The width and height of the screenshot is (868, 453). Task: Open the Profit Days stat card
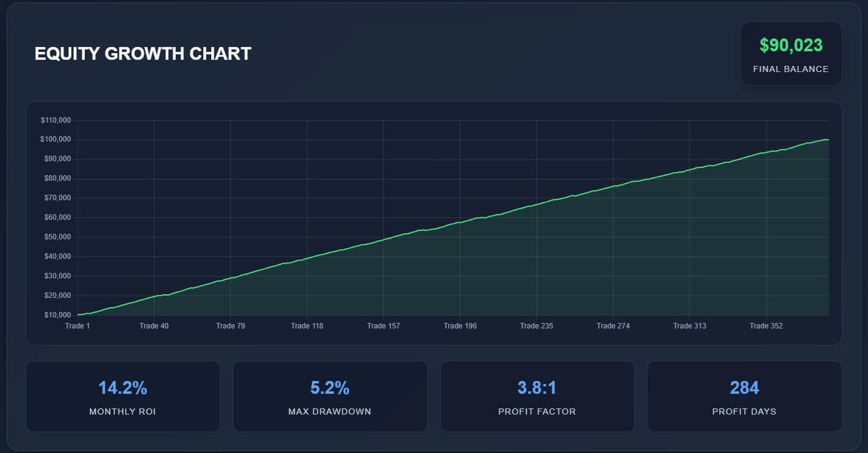[x=744, y=397]
